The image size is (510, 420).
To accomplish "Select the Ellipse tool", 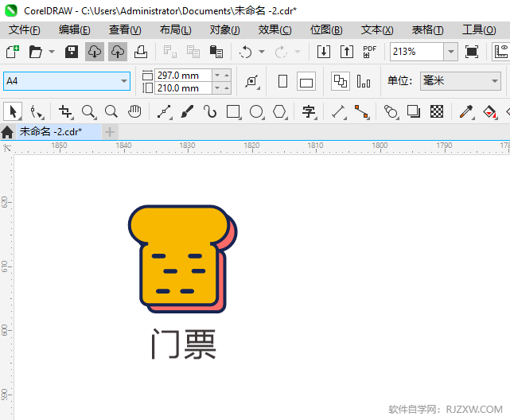I will point(256,111).
